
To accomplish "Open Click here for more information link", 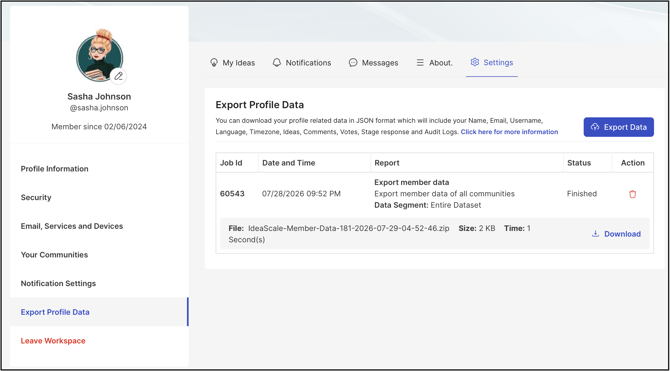I will (509, 132).
